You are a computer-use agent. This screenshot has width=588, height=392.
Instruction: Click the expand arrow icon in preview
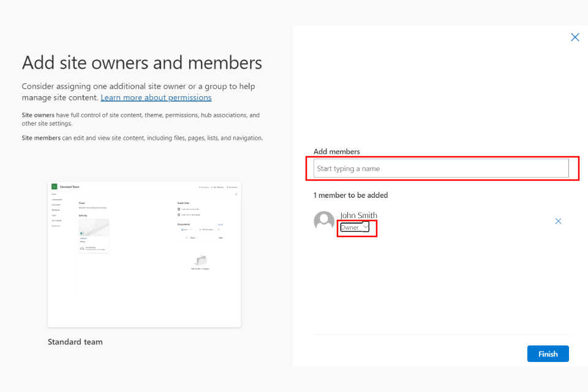coord(236,194)
